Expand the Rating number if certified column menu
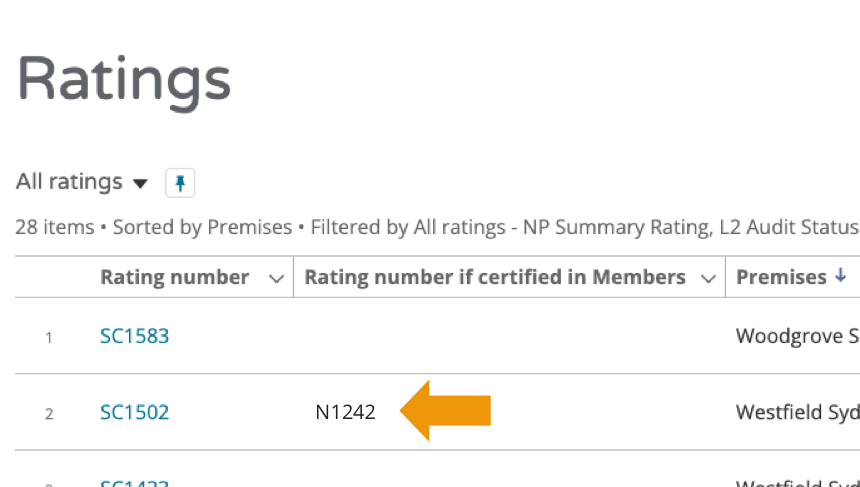 [710, 278]
